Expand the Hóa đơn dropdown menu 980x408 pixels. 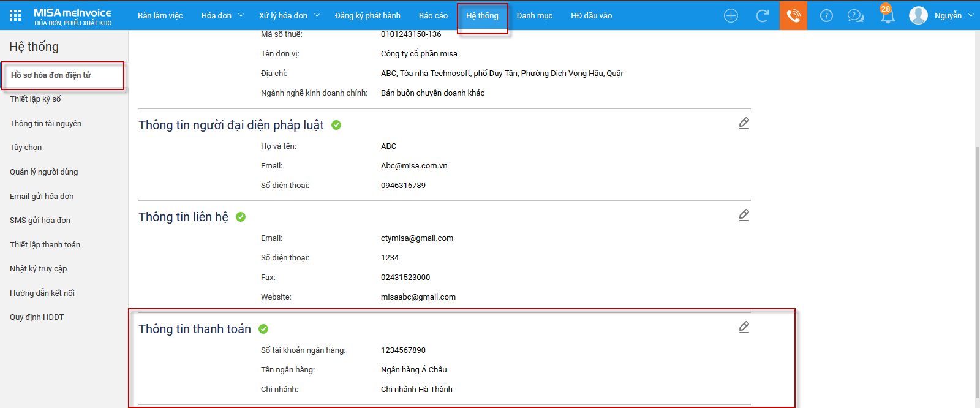click(x=222, y=16)
